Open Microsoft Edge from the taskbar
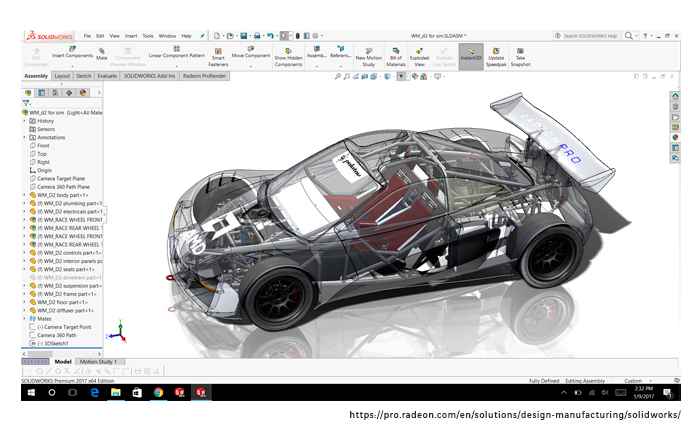Image resolution: width=700 pixels, height=430 pixels. (x=94, y=392)
